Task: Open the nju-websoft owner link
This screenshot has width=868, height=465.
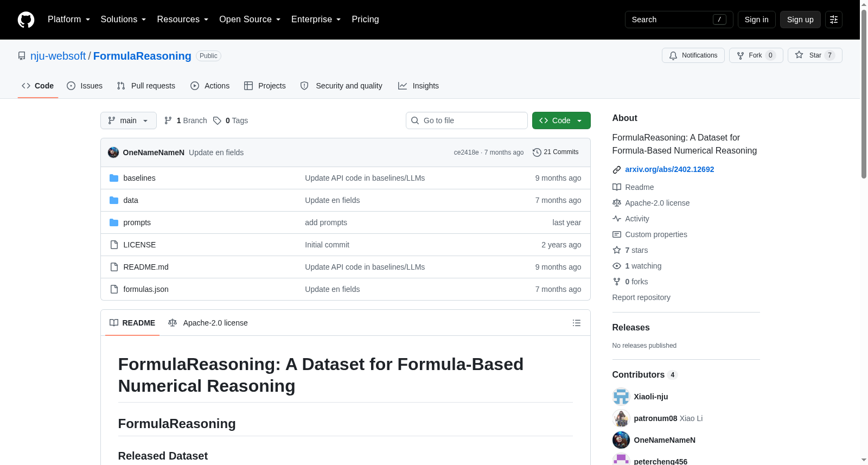Action: [x=58, y=56]
